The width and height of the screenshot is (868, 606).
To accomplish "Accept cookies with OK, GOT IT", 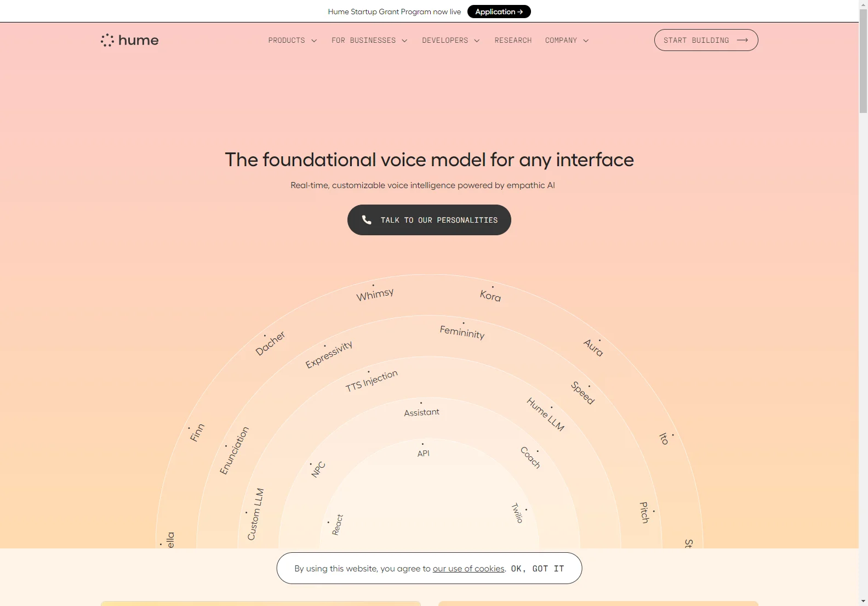I will 537,569.
